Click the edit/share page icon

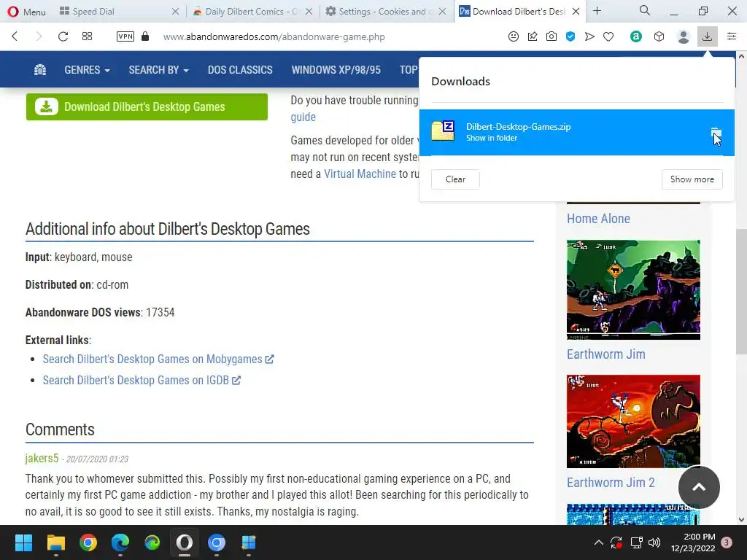[533, 36]
